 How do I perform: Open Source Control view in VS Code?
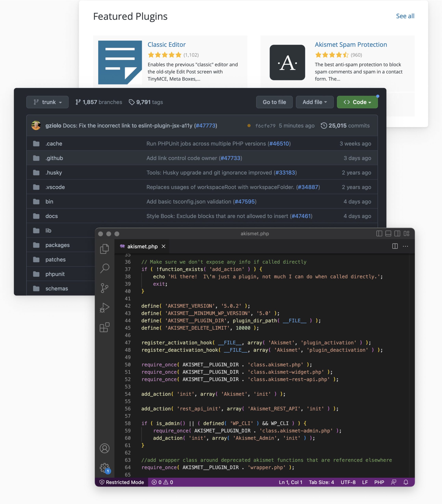tap(105, 288)
